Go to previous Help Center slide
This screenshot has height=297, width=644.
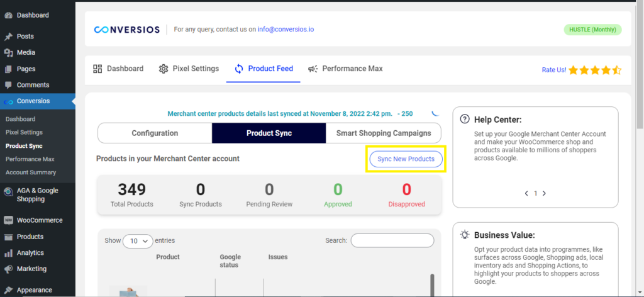[526, 193]
